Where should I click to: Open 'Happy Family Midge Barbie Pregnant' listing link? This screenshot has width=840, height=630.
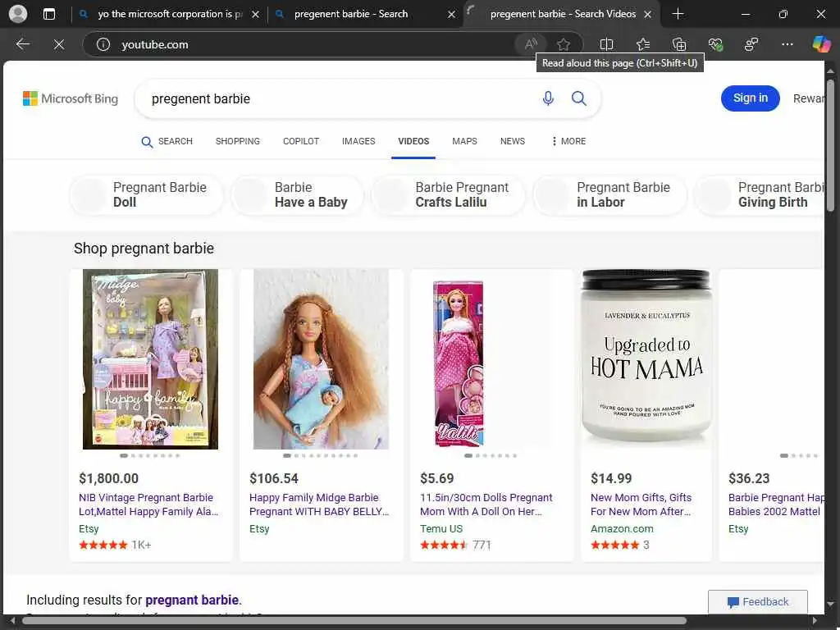click(319, 504)
